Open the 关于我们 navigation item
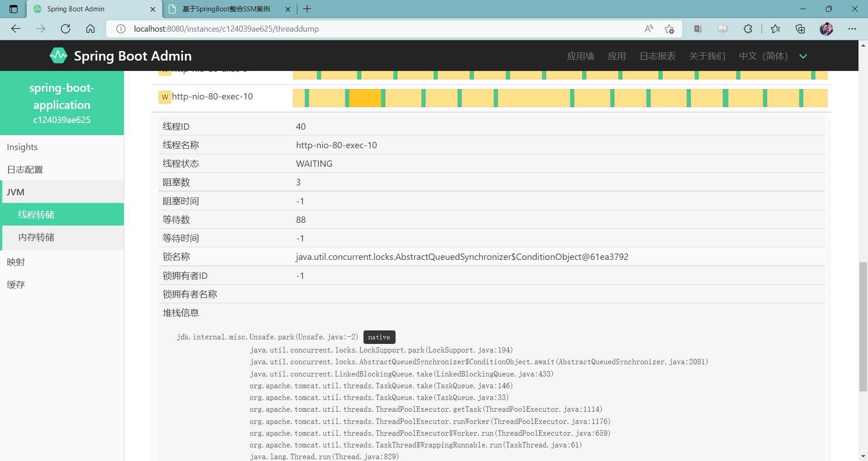This screenshot has width=868, height=461. [707, 56]
